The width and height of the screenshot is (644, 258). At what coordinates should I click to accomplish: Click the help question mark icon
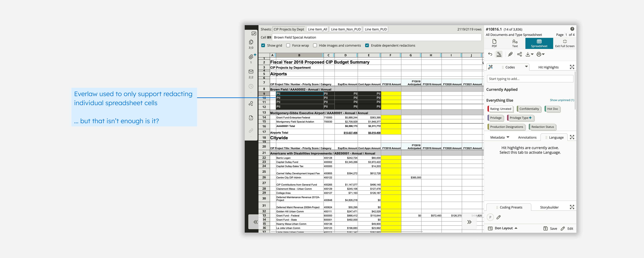tap(572, 29)
